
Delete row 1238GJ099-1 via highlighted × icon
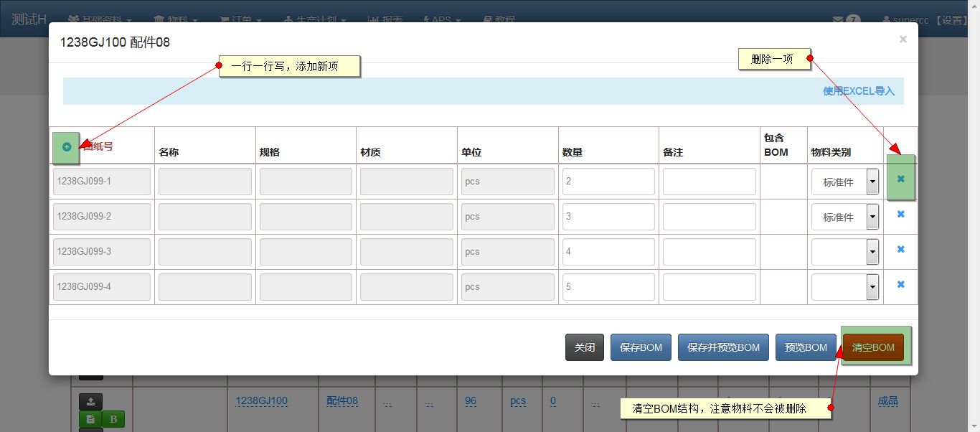point(900,180)
